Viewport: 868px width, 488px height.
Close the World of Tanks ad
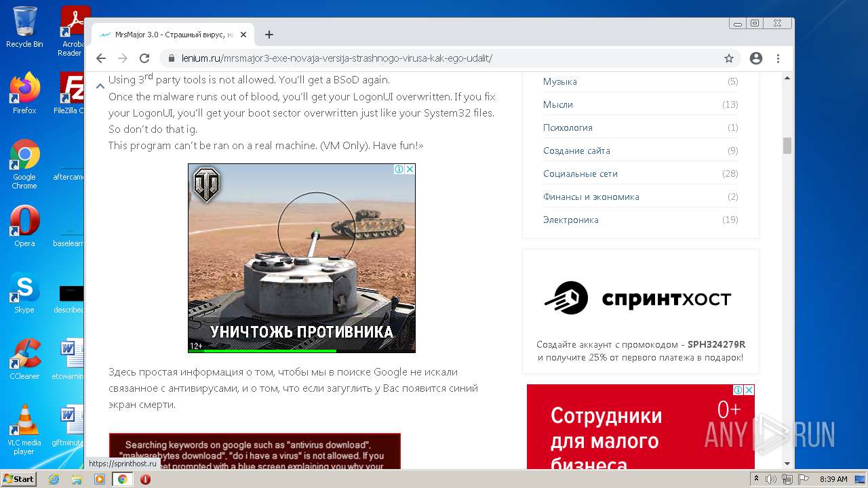pyautogui.click(x=410, y=169)
